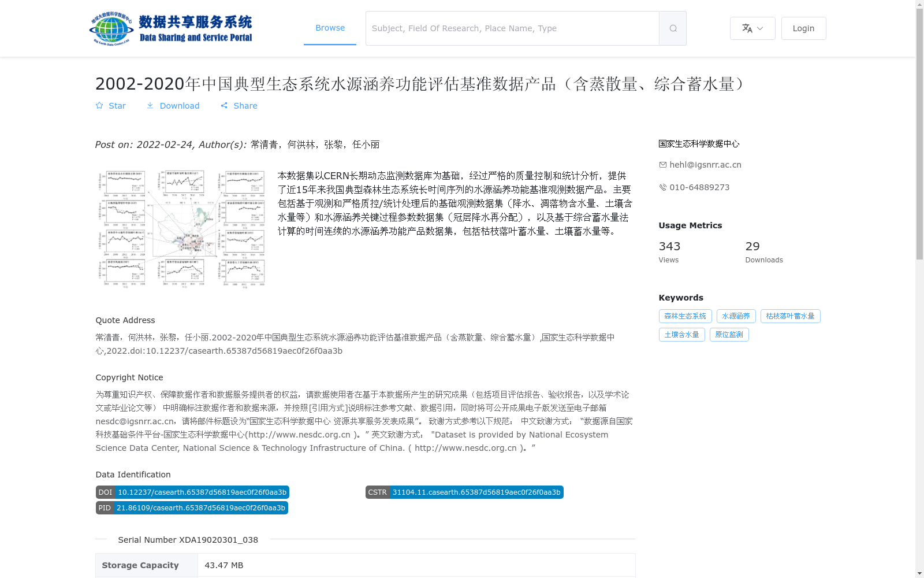Select keyword tag 水源涵养
This screenshot has width=924, height=578.
[736, 316]
